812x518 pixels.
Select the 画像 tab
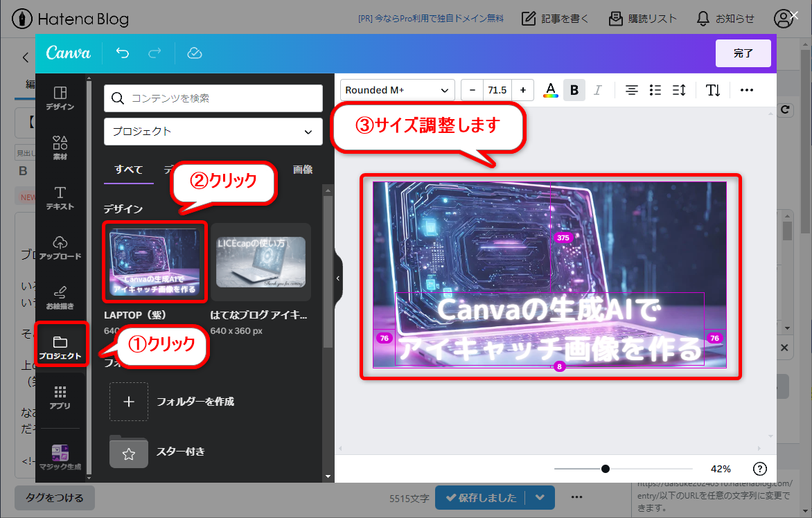point(303,169)
